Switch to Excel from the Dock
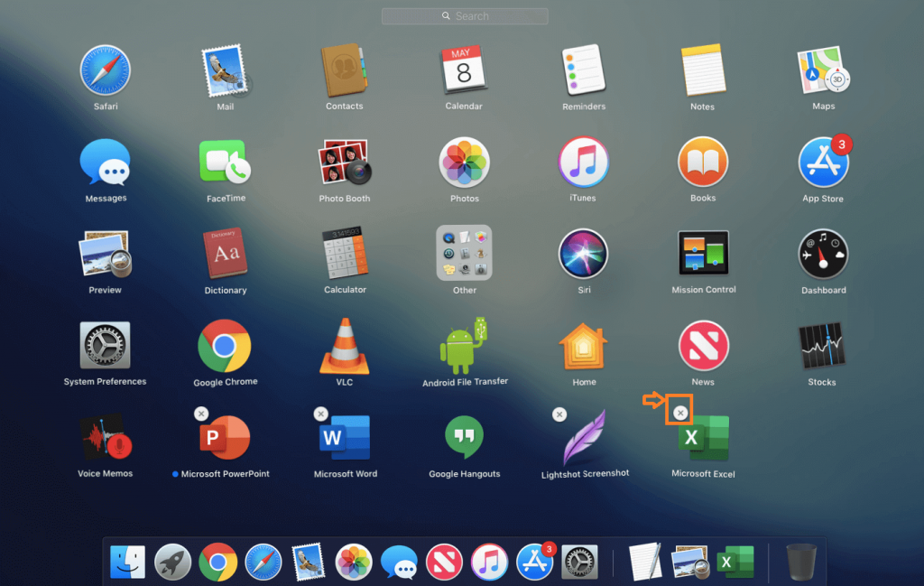Image resolution: width=924 pixels, height=586 pixels. tap(735, 562)
